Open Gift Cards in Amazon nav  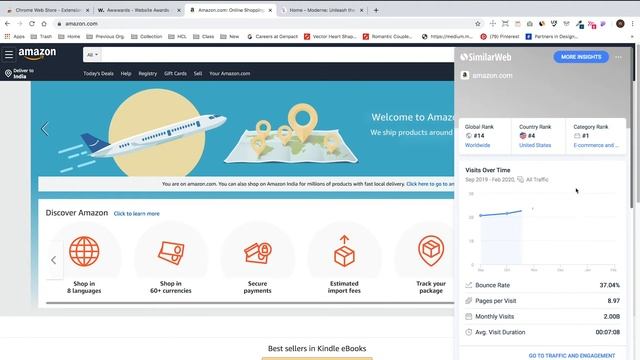[175, 74]
